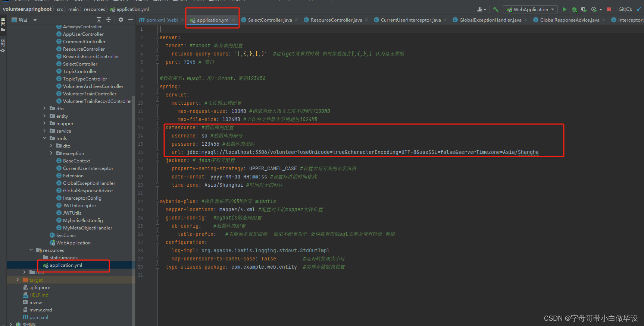This screenshot has height=326, width=644.
Task: Expand the entity folder
Action: (45, 116)
